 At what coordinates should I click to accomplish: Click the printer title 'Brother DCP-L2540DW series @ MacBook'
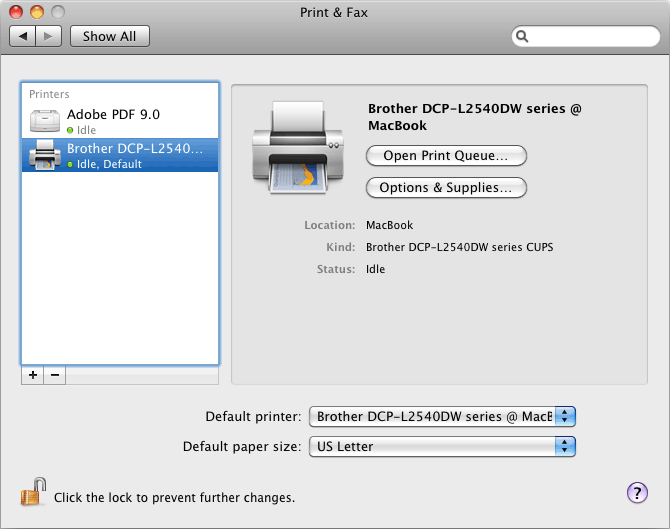click(474, 117)
